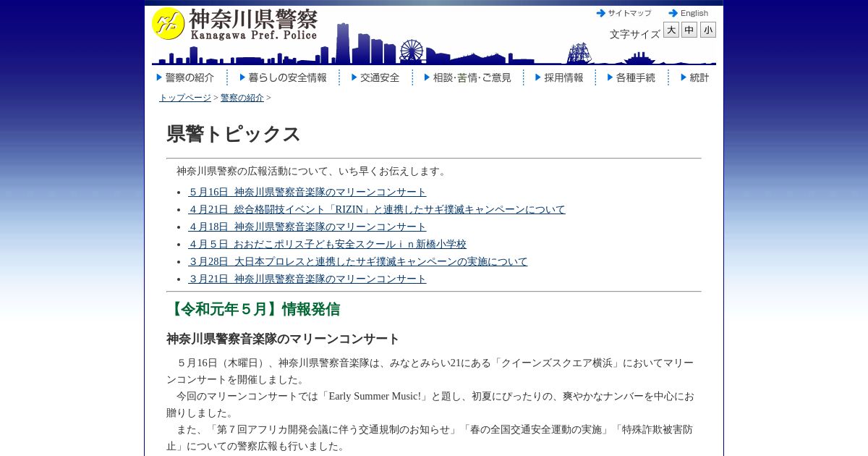The height and width of the screenshot is (456, 868).
Task: Open the 4月21日 RIZIN campaign link
Action: point(377,209)
